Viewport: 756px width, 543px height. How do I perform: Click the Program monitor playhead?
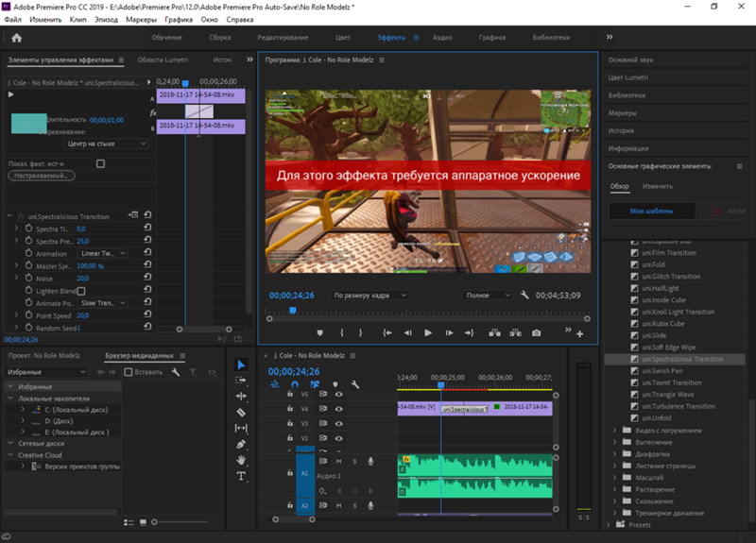click(293, 311)
